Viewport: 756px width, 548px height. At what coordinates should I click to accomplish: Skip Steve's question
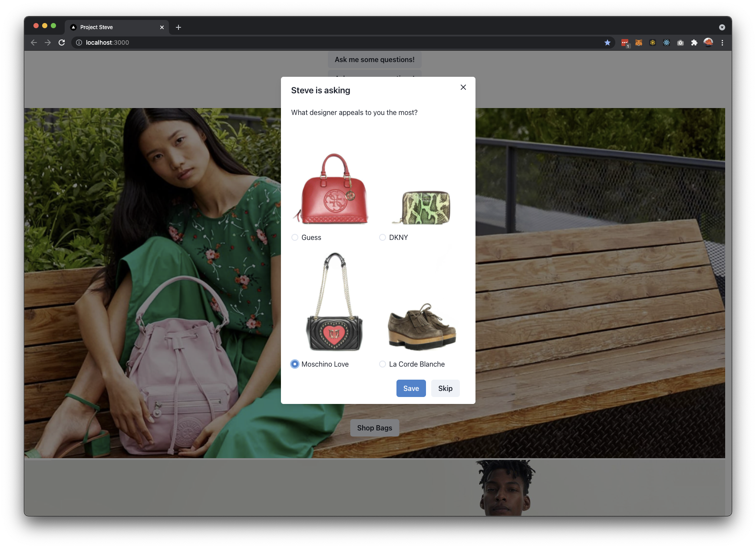click(445, 388)
